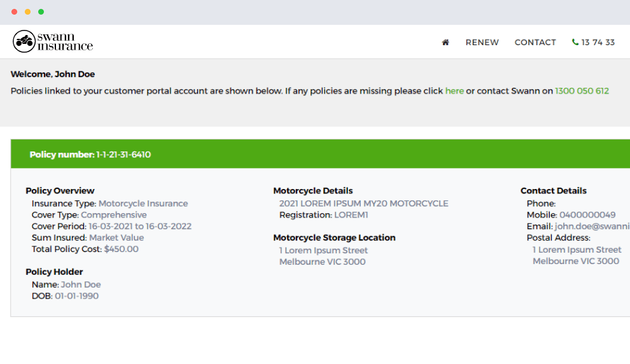Click the mobile number 0400000049

pyautogui.click(x=587, y=215)
